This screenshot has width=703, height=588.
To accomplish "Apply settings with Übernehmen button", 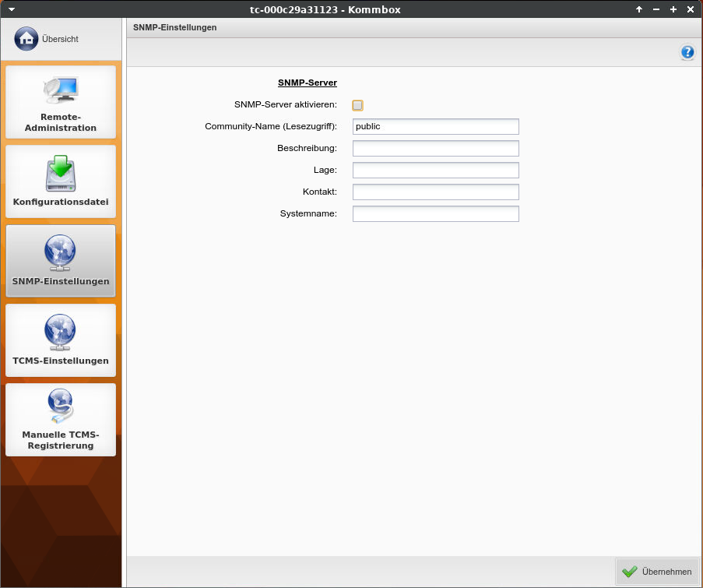I will click(x=657, y=572).
